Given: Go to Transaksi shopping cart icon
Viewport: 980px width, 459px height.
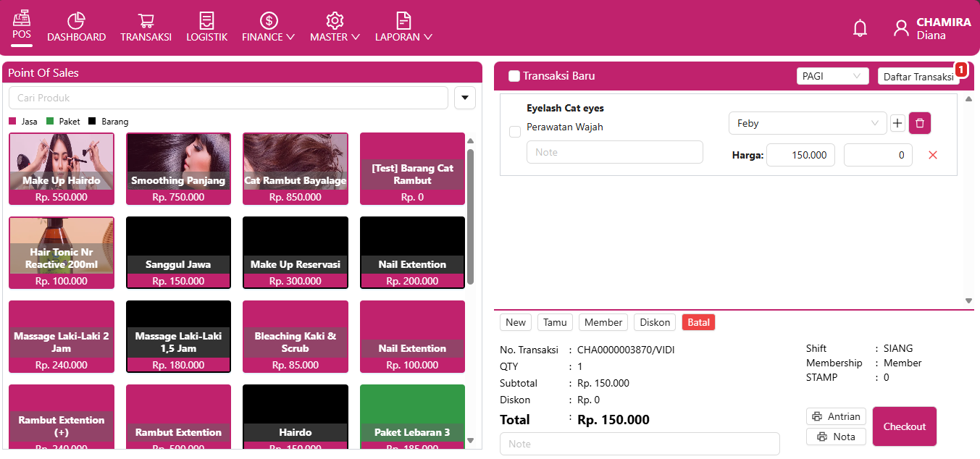Looking at the screenshot, I should click(x=146, y=21).
